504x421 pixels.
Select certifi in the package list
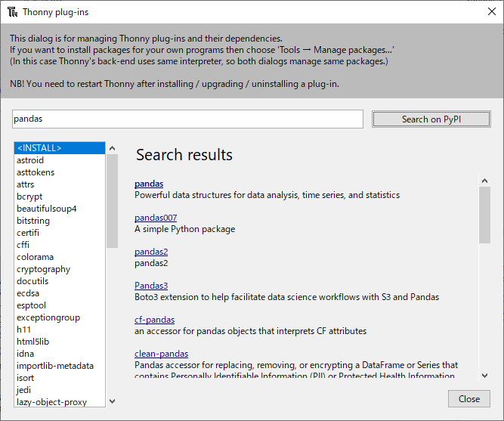pyautogui.click(x=60, y=233)
